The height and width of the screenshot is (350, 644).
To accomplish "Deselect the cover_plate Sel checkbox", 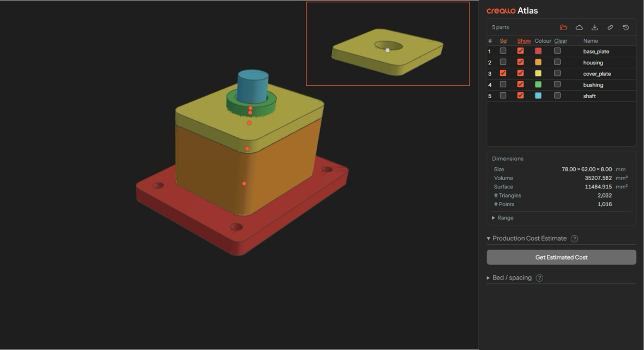I will point(503,73).
